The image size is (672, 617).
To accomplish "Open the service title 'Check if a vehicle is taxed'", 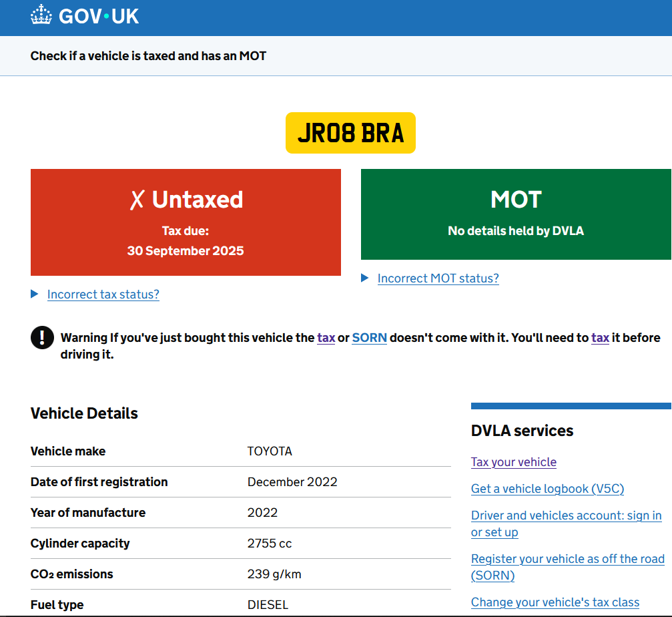I will [x=148, y=56].
